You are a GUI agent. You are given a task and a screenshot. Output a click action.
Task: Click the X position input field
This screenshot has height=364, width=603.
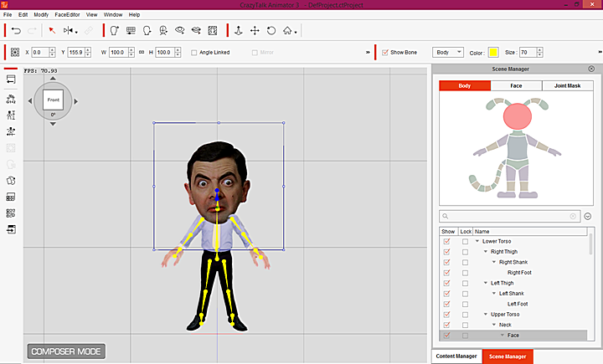tap(40, 52)
